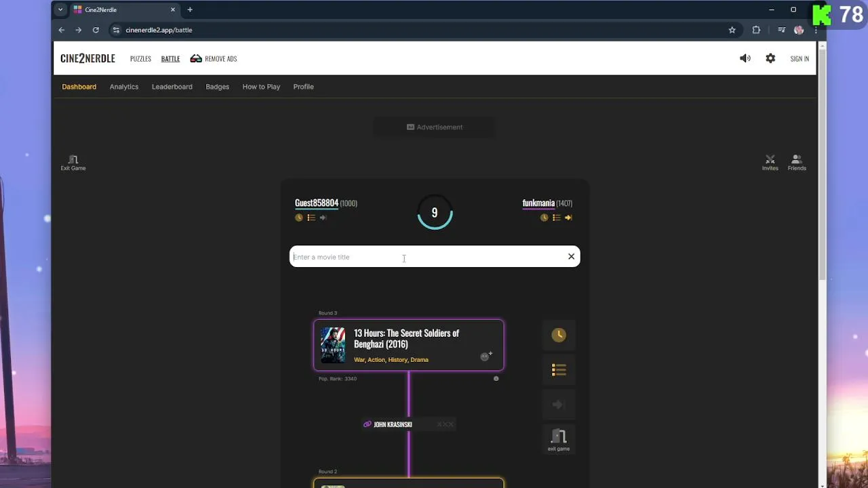The height and width of the screenshot is (488, 868).
Task: Click the Sign In link
Action: (800, 59)
